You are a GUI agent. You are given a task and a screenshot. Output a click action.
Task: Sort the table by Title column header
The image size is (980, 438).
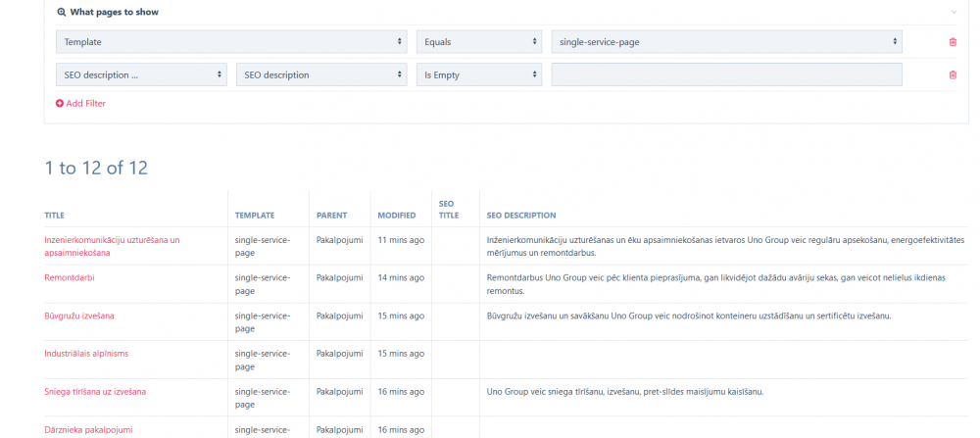(x=54, y=216)
